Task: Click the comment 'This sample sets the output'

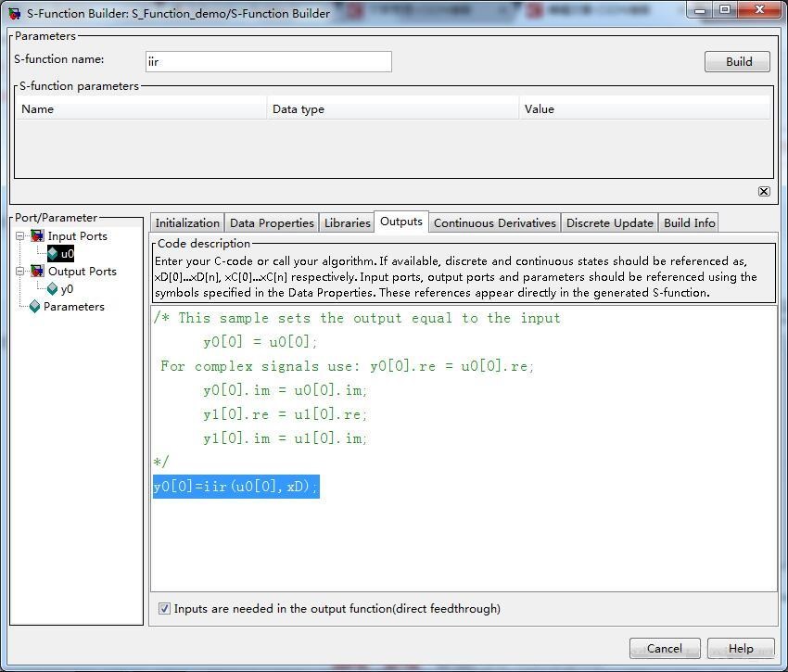Action: [357, 318]
